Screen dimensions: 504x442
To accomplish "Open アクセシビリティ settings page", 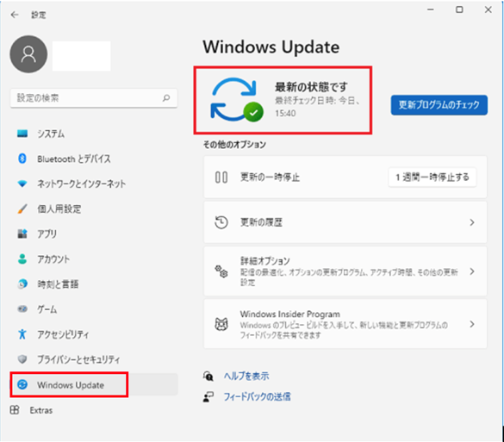I will coord(63,334).
